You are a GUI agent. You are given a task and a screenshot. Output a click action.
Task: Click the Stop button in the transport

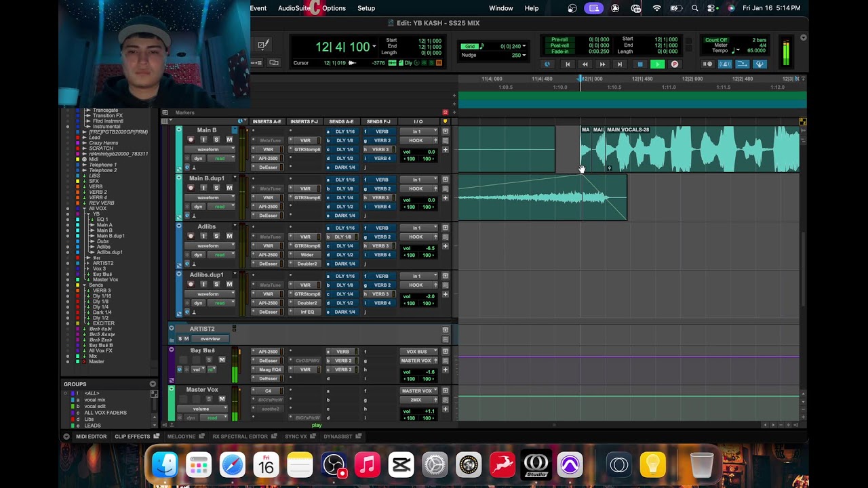[639, 64]
